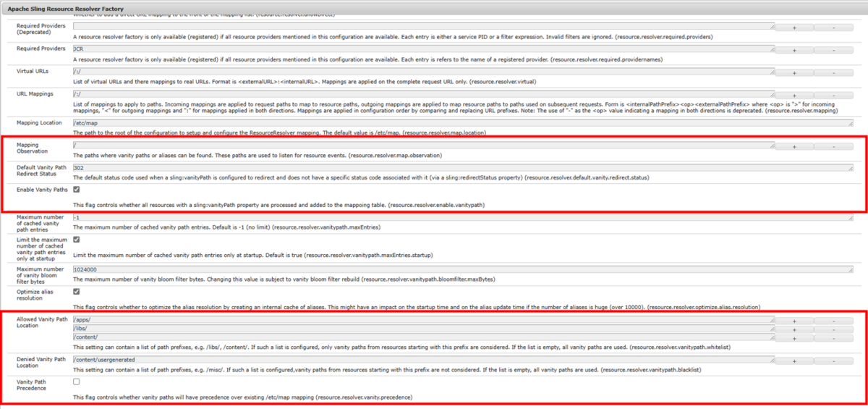Image resolution: width=868 pixels, height=409 pixels.
Task: Click the Enable Vanity Paths label
Action: click(41, 189)
